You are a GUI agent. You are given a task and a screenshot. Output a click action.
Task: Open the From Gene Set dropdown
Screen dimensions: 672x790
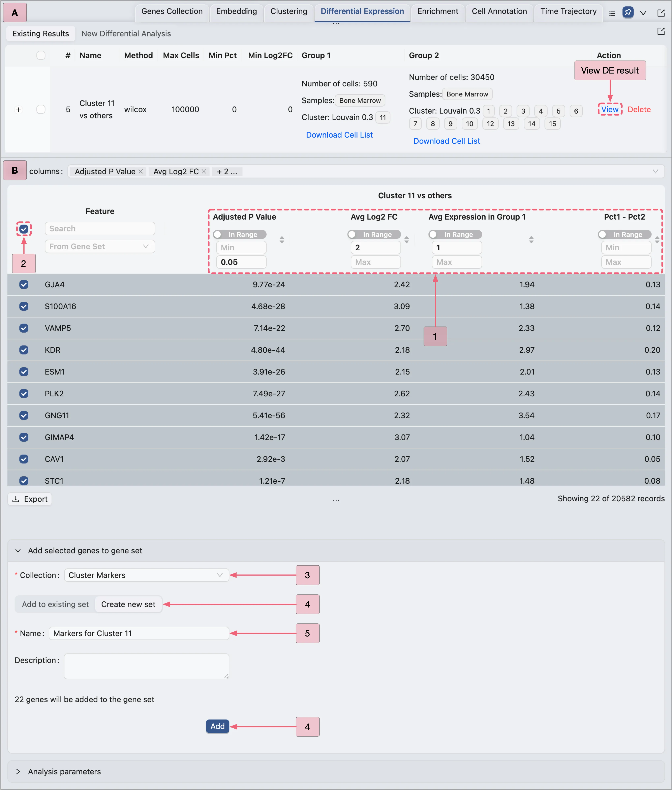tap(100, 247)
